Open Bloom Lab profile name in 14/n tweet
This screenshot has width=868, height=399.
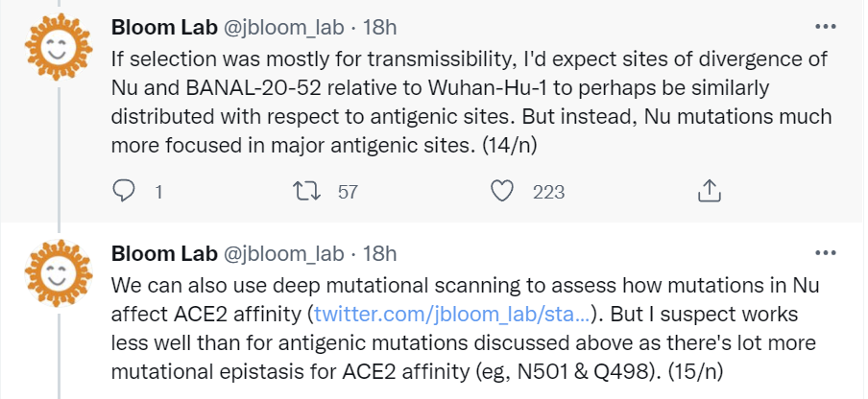tap(164, 27)
